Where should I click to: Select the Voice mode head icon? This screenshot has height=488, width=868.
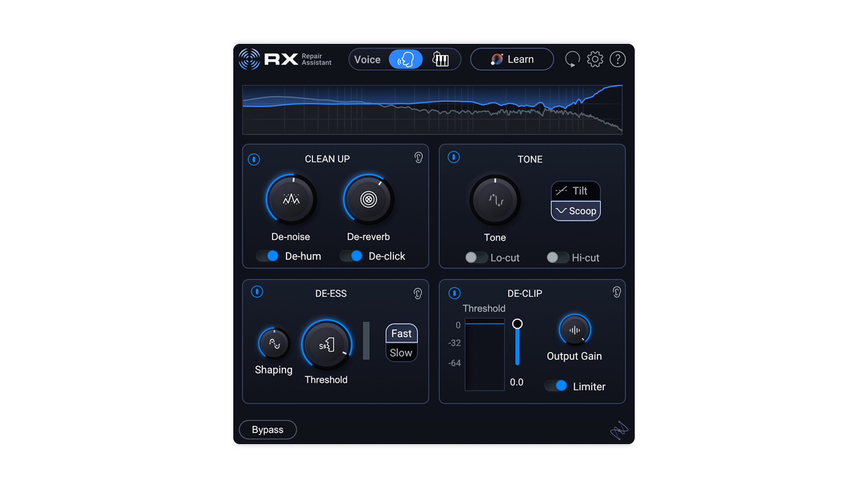(406, 59)
